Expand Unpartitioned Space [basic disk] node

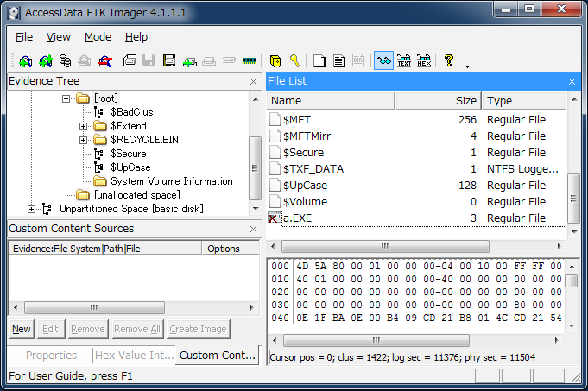[x=31, y=209]
